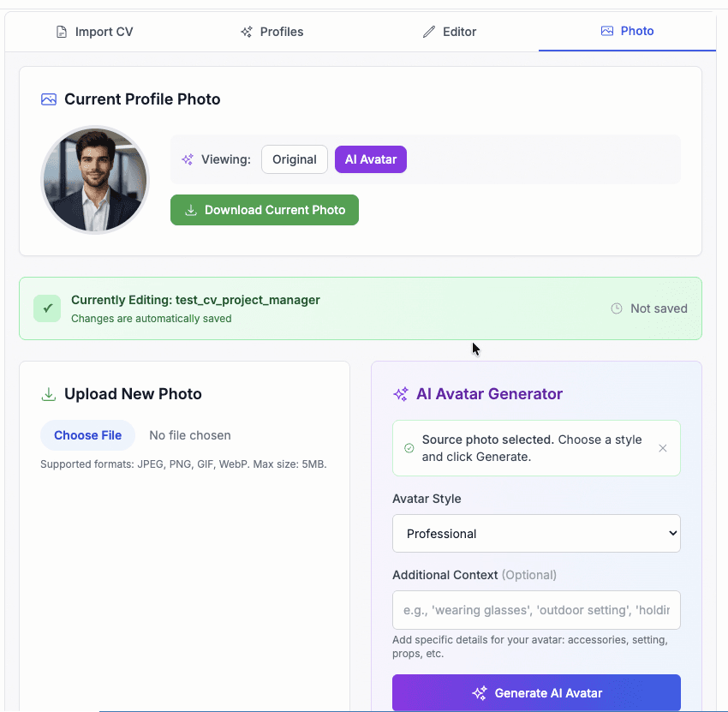Click the chevron arrow of the Professional dropdown
The height and width of the screenshot is (712, 728).
click(672, 533)
